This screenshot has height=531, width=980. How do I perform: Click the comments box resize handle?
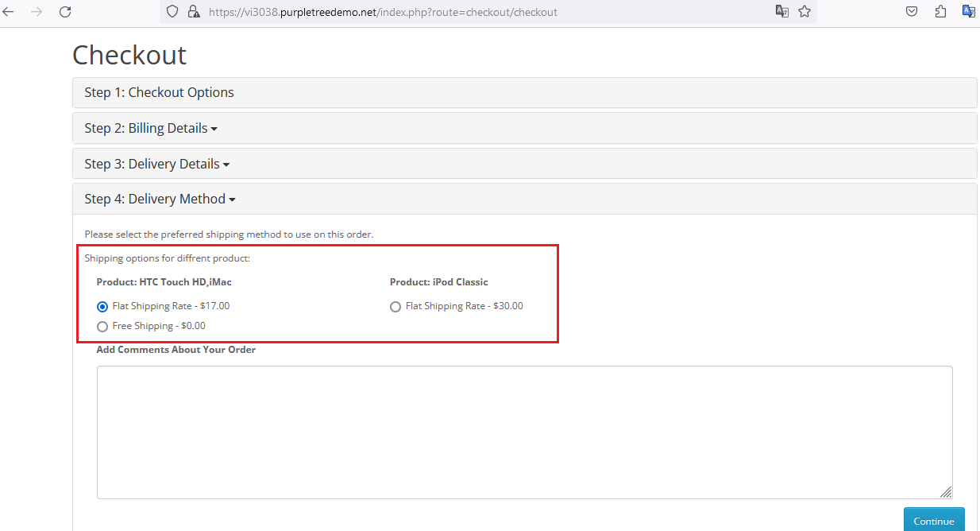tap(946, 492)
